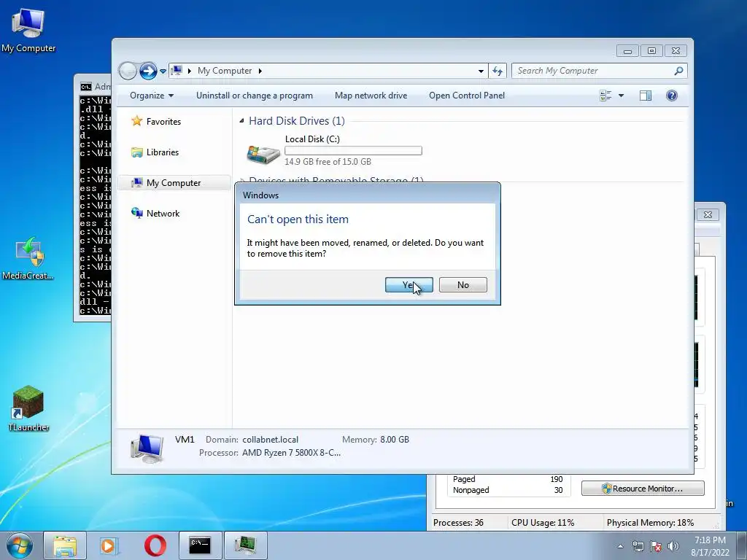Click No in the Windows dialog
747x560 pixels.
[462, 285]
